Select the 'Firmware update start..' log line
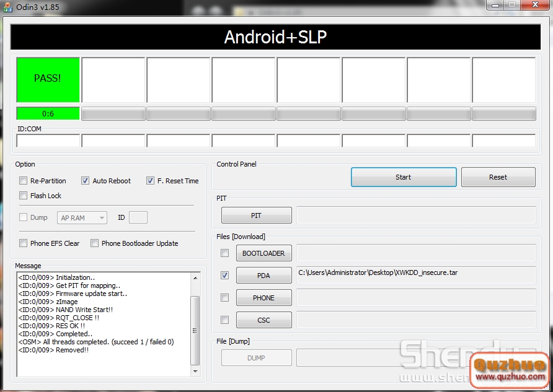 point(73,294)
